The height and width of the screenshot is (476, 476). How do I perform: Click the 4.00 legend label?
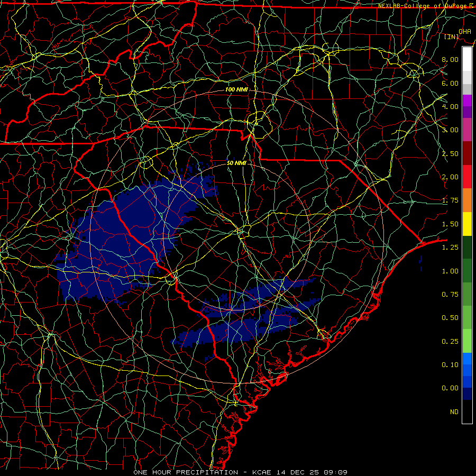pyautogui.click(x=450, y=106)
